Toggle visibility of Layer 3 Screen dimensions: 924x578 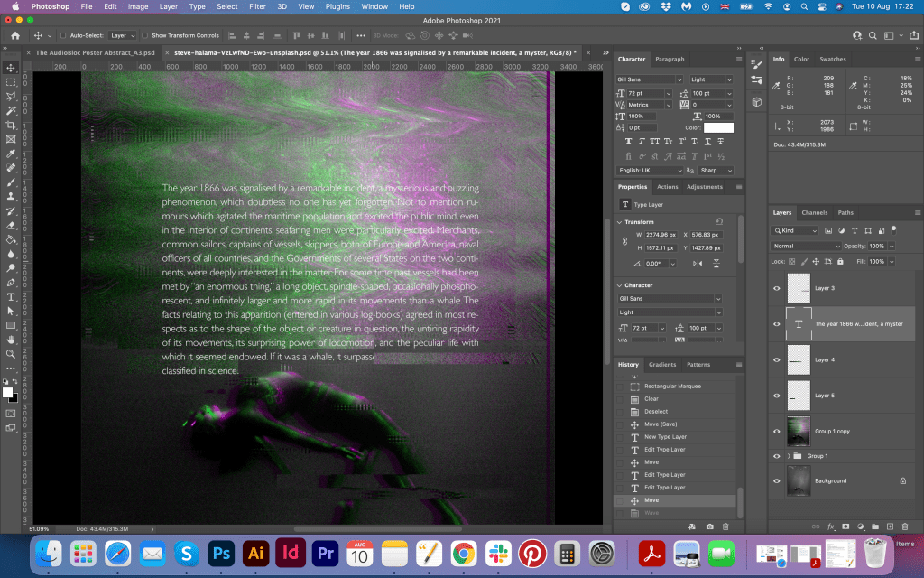pos(777,288)
